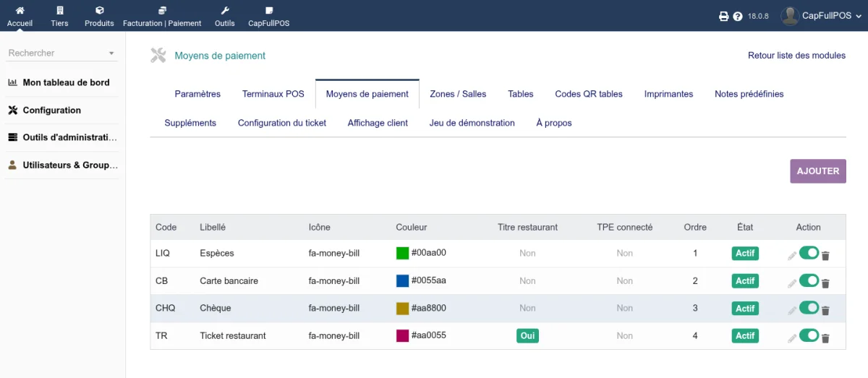
Task: Open the Jeu de démonstration tab
Action: 472,123
